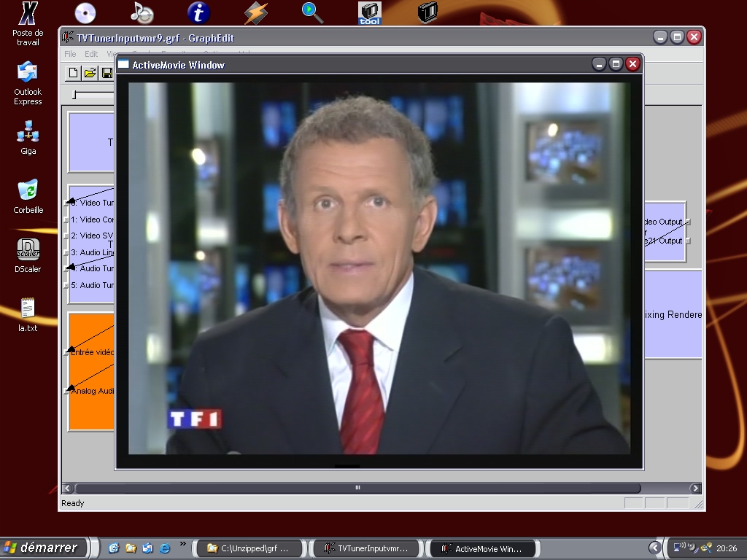The height and width of the screenshot is (560, 747).
Task: Switch to ActiveMovie Win taskbar button
Action: (483, 548)
